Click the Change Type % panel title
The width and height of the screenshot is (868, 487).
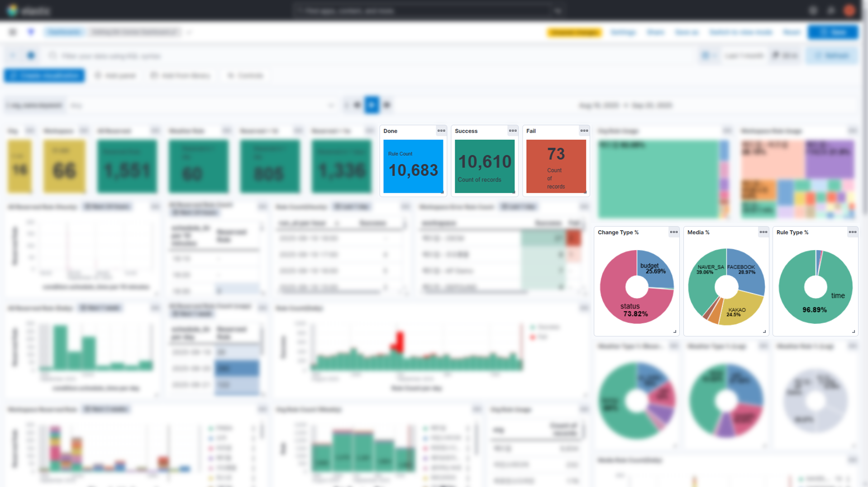point(618,232)
